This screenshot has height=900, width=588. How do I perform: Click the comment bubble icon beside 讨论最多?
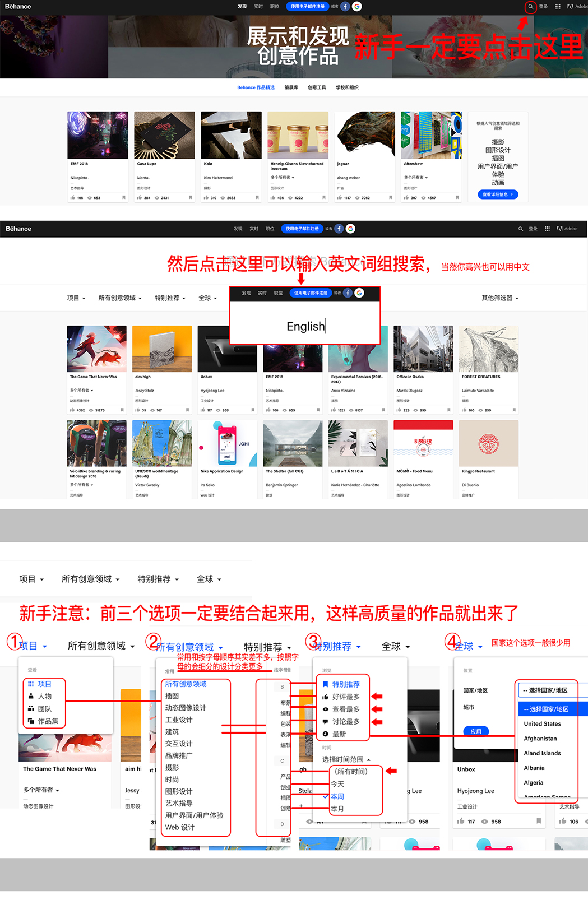[x=325, y=721]
